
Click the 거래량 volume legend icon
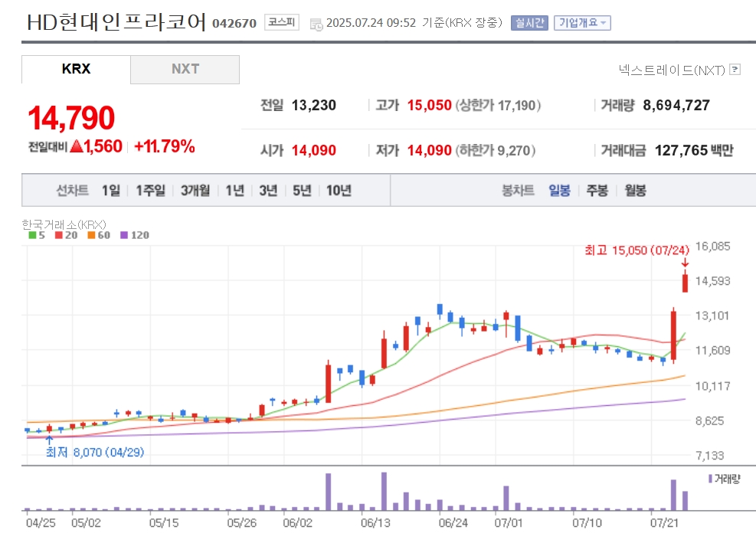(710, 479)
